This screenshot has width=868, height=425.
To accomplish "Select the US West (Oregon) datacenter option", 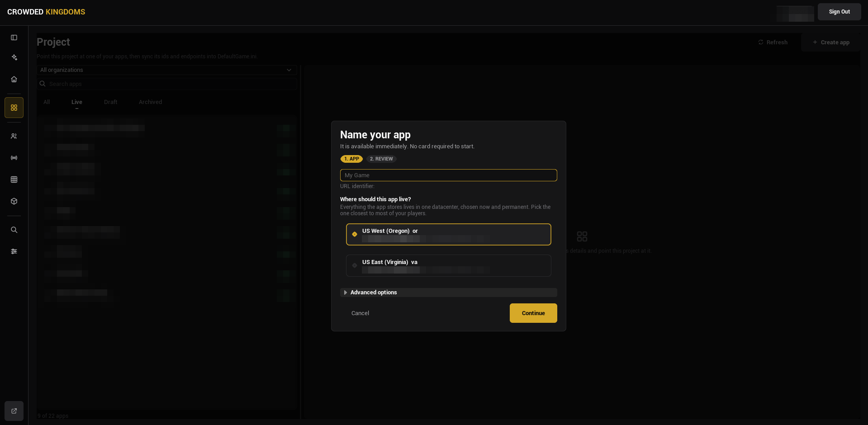I will (x=448, y=234).
